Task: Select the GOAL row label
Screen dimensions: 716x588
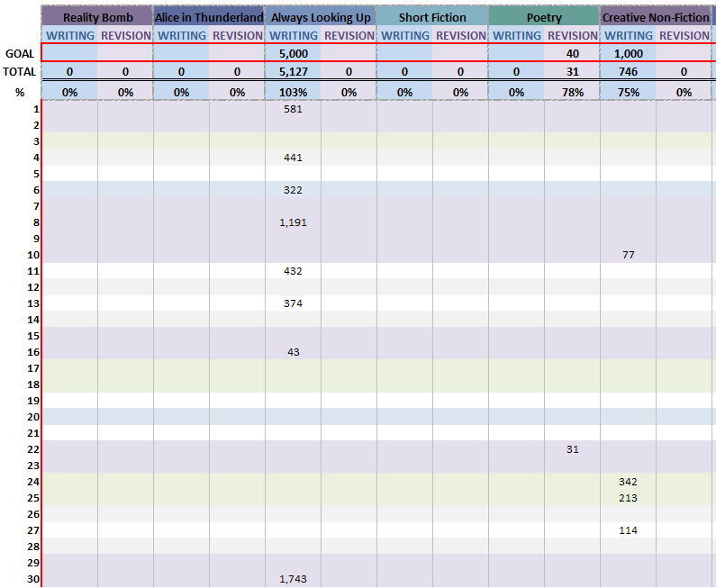Action: coord(20,53)
